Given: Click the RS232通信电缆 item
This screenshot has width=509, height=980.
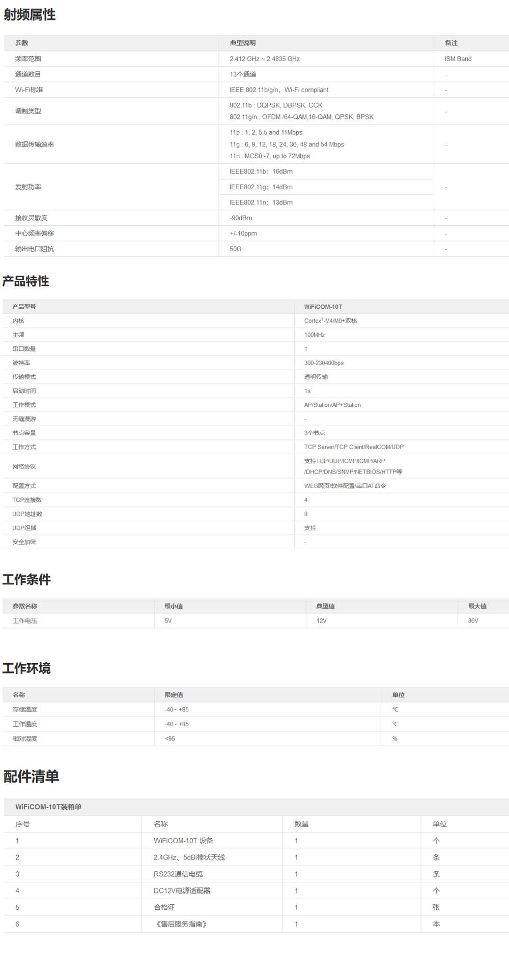Looking at the screenshot, I should [178, 874].
